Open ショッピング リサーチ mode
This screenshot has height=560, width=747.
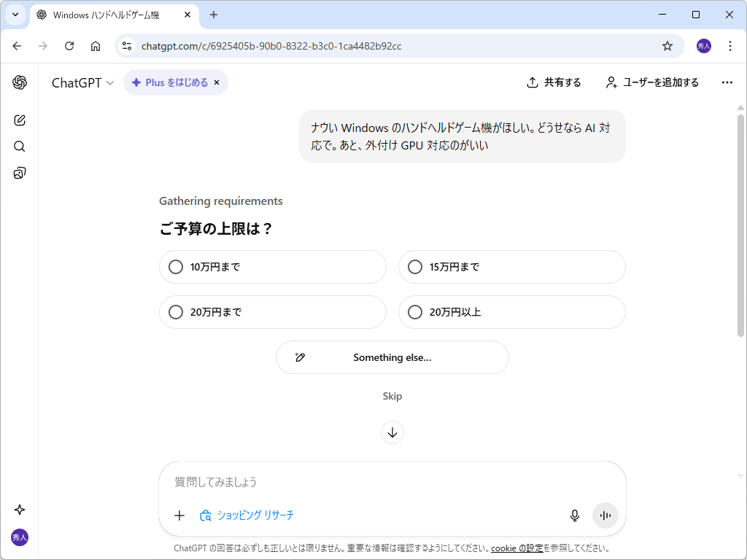[248, 515]
